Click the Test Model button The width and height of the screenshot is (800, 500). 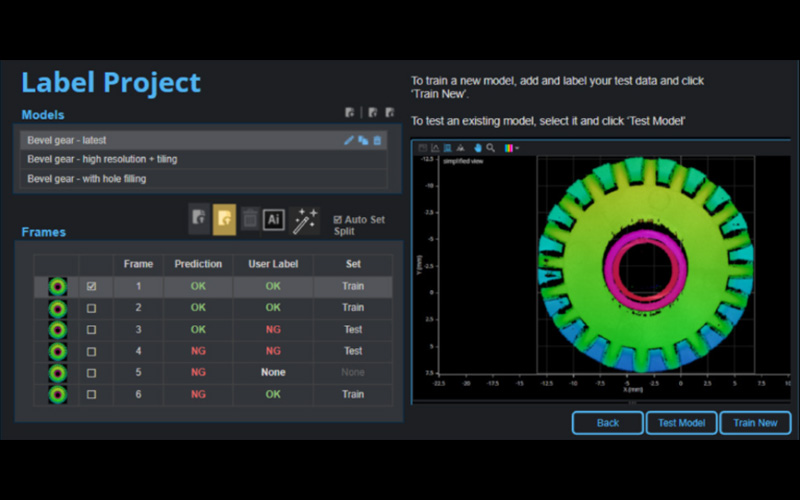pyautogui.click(x=681, y=423)
